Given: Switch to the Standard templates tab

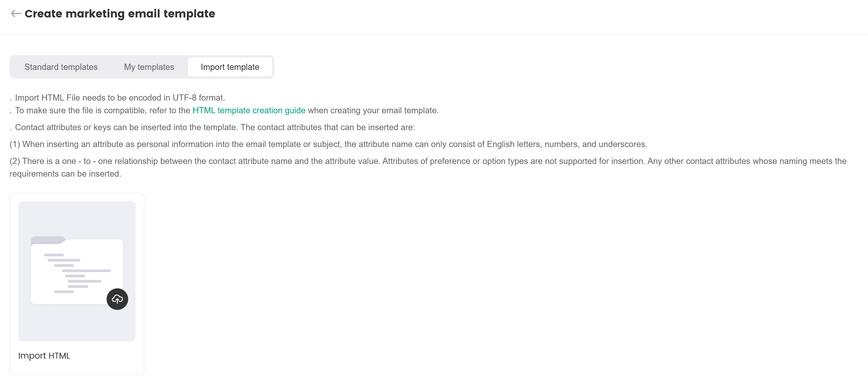Looking at the screenshot, I should point(61,67).
